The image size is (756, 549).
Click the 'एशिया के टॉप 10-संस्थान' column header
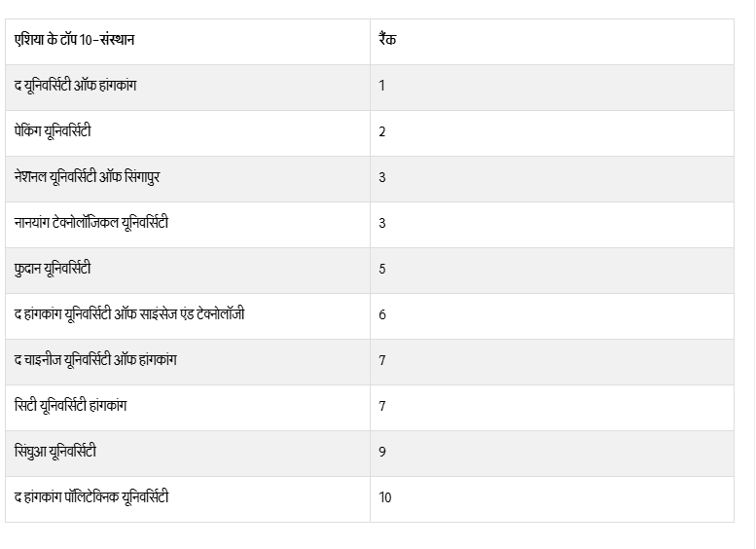[75, 41]
